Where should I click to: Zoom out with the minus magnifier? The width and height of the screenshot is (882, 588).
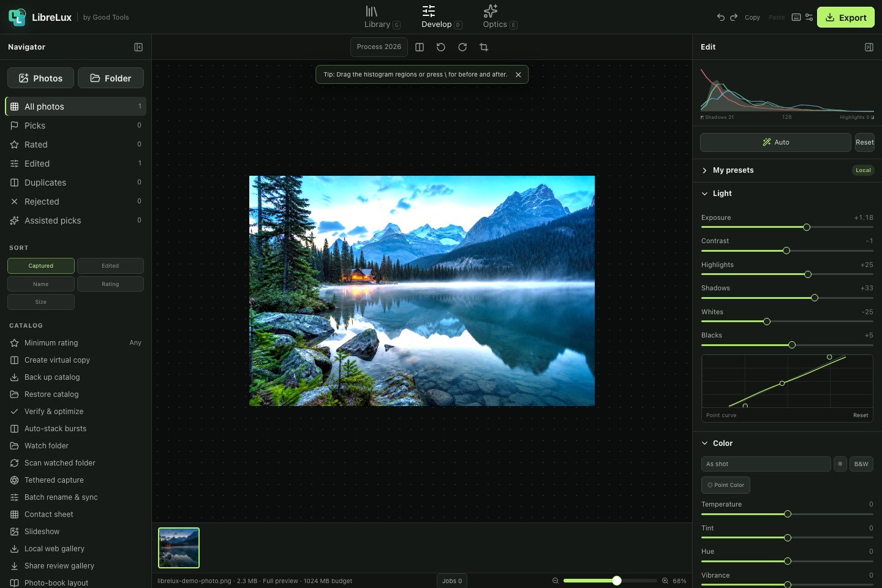(556, 581)
